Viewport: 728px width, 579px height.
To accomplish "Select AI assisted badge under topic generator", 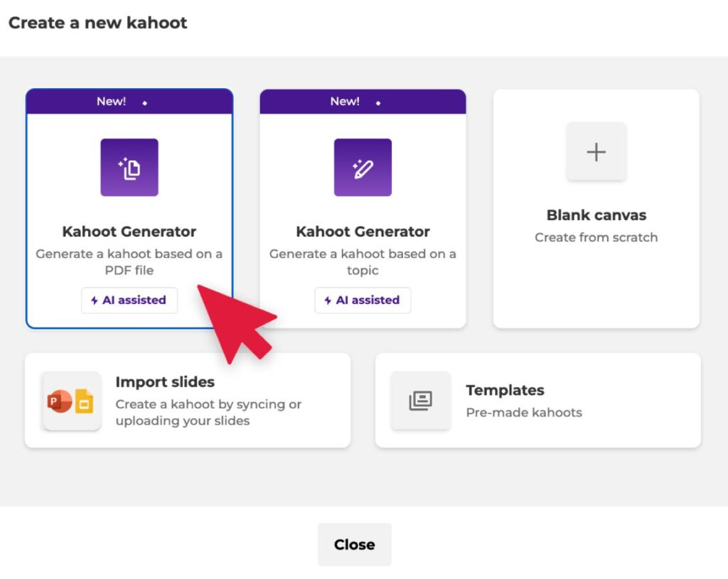I will click(x=363, y=301).
